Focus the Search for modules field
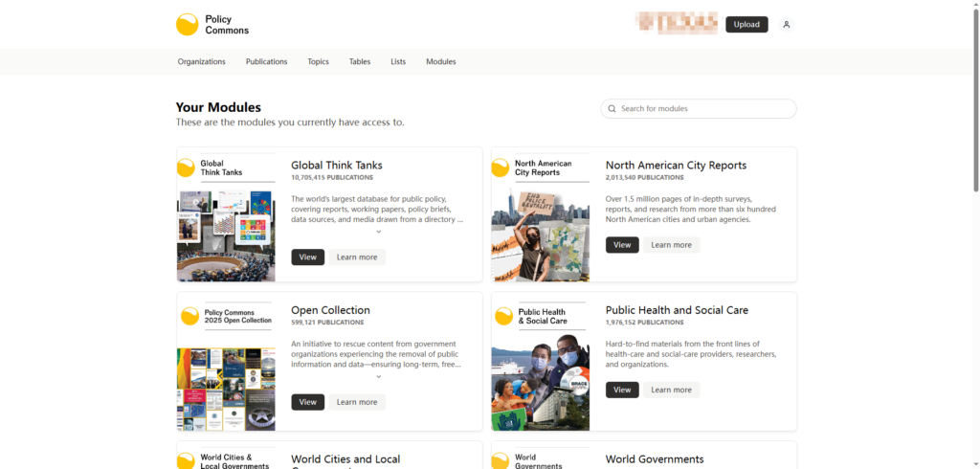This screenshot has width=980, height=469. tap(703, 109)
